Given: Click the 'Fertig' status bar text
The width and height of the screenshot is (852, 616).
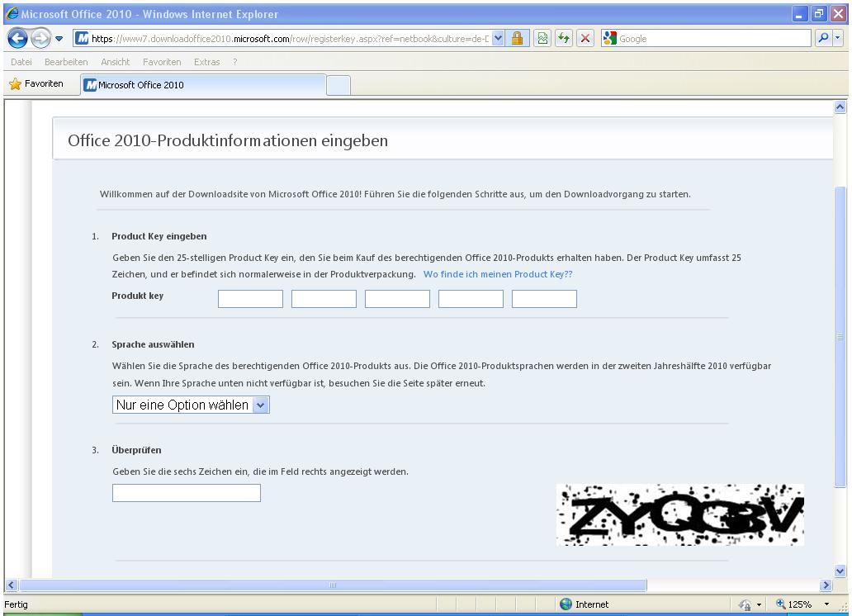Looking at the screenshot, I should [x=16, y=604].
